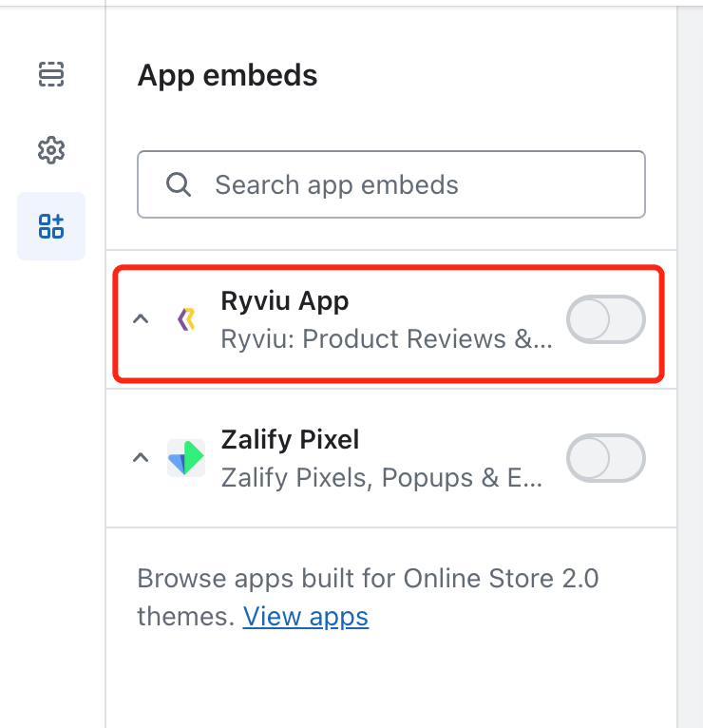Select the Ryviu App title
Screen dimensions: 703x728
click(285, 301)
